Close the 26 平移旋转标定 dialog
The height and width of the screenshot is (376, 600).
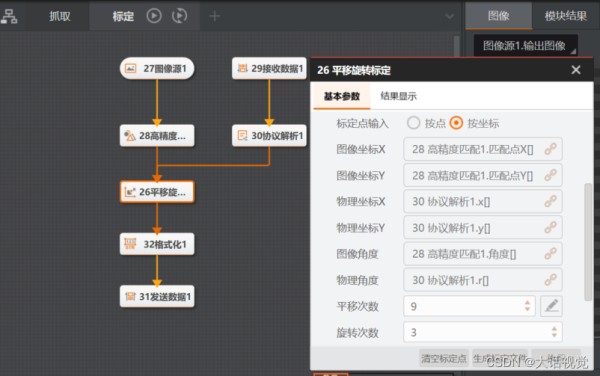click(576, 70)
